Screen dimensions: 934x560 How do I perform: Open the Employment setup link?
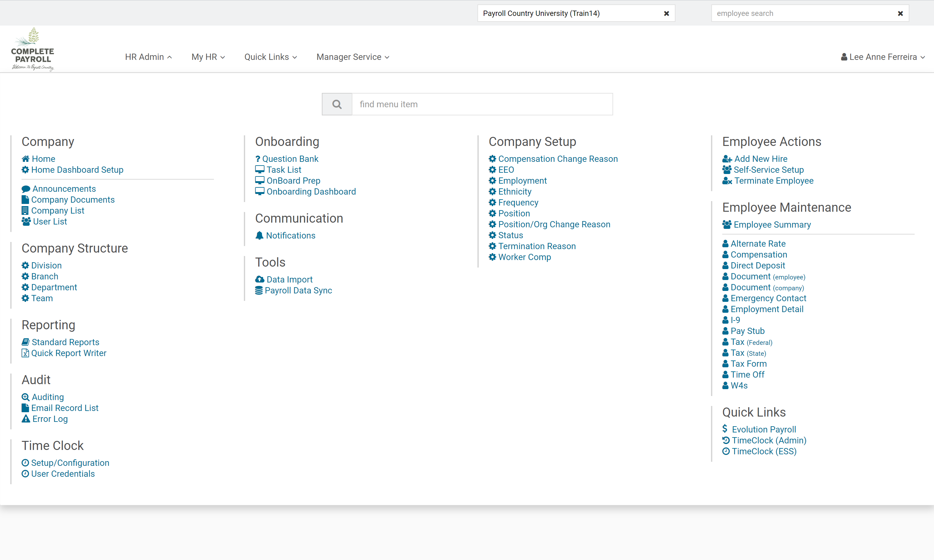click(x=523, y=181)
